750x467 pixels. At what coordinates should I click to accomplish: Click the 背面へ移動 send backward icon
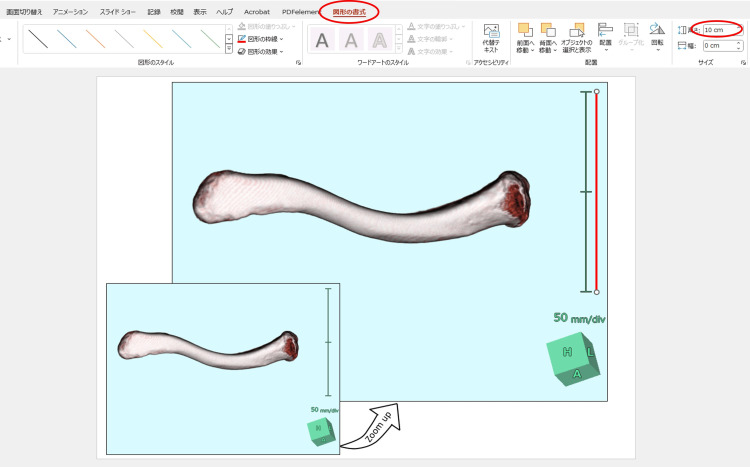[548, 30]
